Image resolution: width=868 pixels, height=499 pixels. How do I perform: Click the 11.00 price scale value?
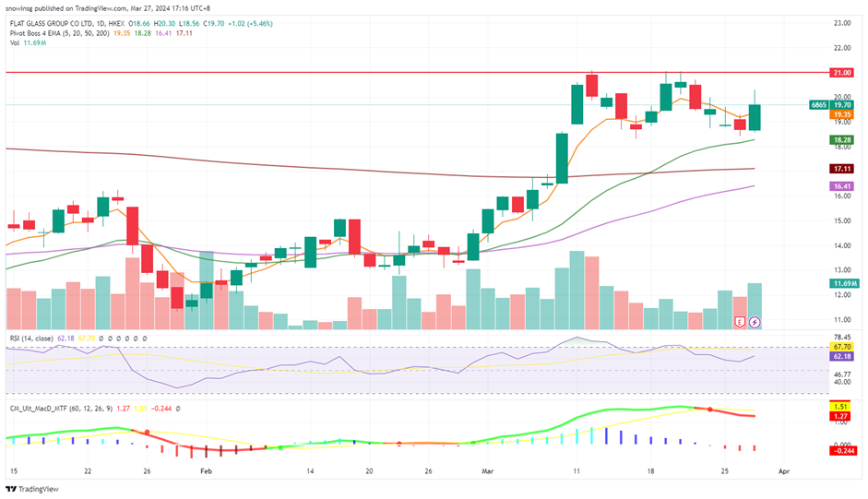pos(842,319)
